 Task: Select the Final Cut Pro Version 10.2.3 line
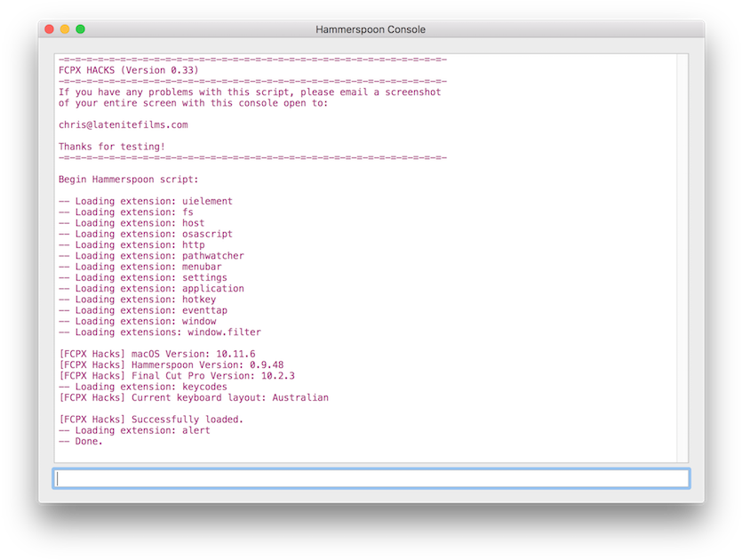pyautogui.click(x=171, y=375)
